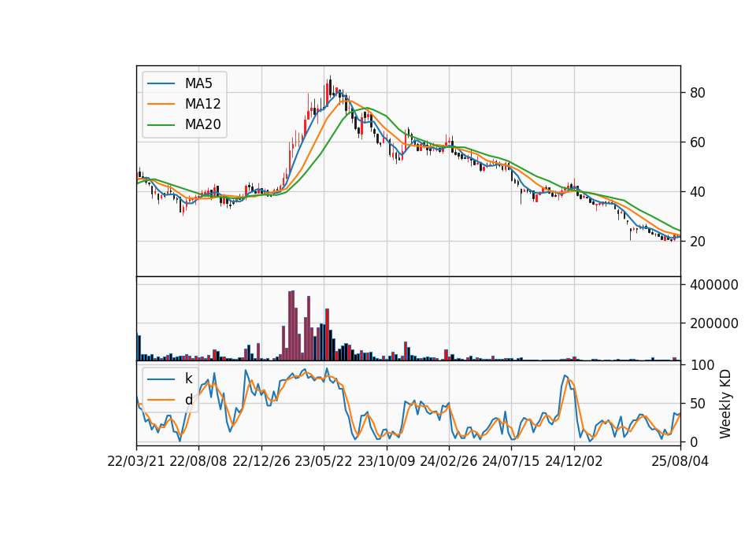Click the 24/02/26 date axis label
The width and height of the screenshot is (756, 543).
[448, 461]
